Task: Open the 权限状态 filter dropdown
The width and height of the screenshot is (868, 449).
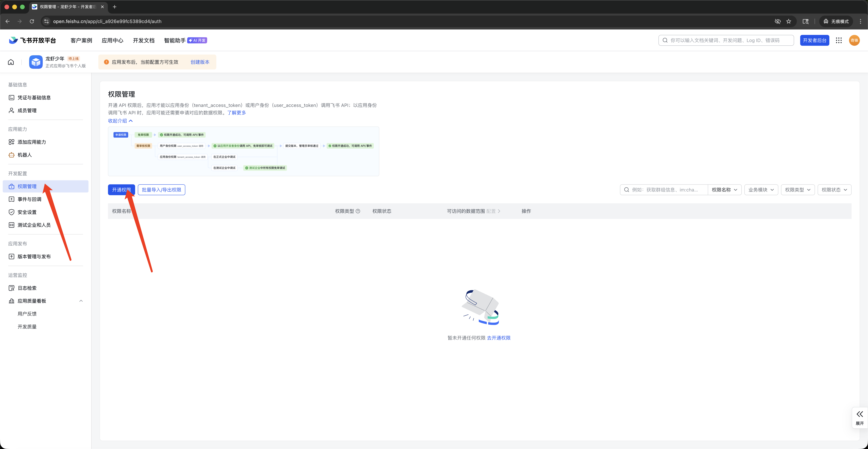Action: coord(834,190)
